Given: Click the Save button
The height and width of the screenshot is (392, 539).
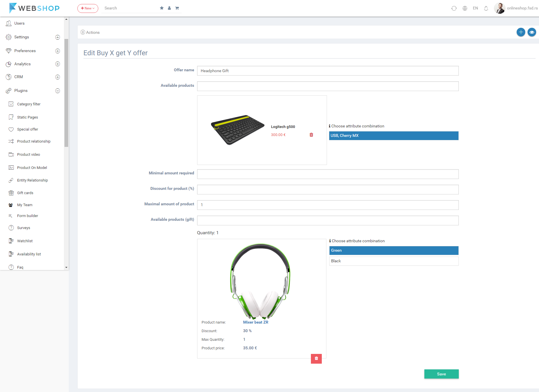Looking at the screenshot, I should (441, 374).
